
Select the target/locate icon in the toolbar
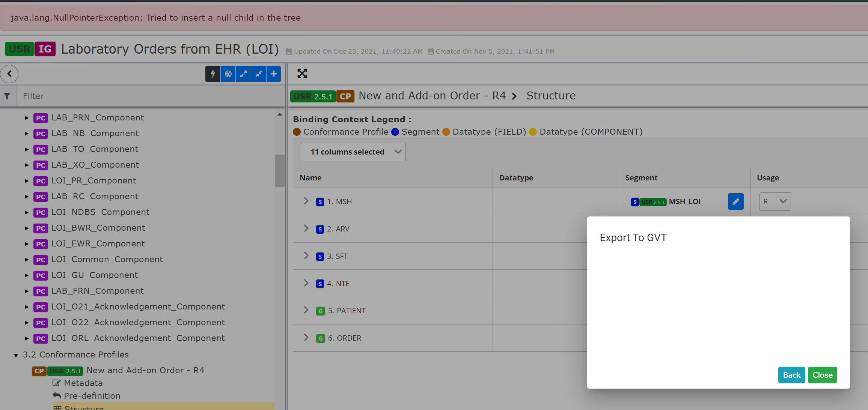228,74
